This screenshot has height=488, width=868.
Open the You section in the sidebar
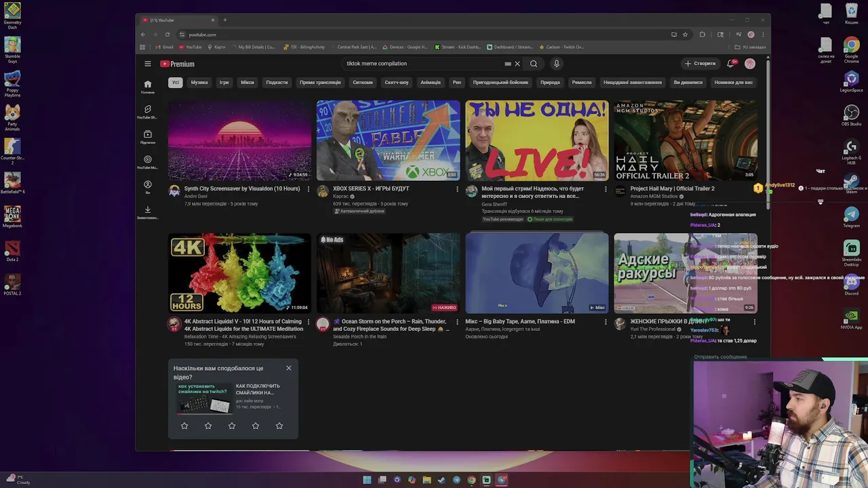(x=147, y=187)
